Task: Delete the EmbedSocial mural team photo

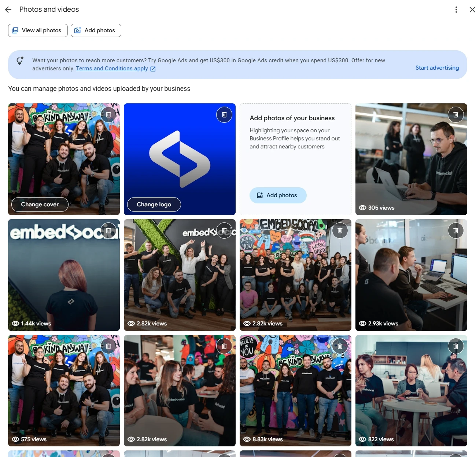Action: click(x=340, y=231)
